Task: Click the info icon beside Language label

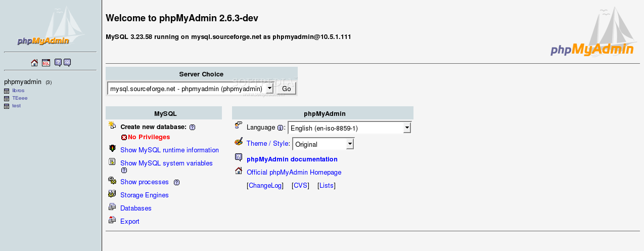Action: (280, 128)
